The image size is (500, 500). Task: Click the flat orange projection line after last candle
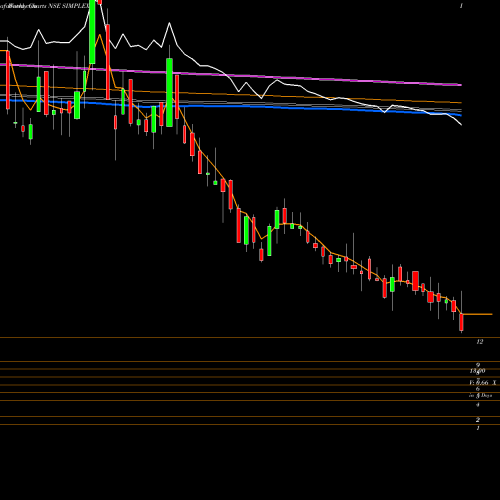pyautogui.click(x=477, y=314)
